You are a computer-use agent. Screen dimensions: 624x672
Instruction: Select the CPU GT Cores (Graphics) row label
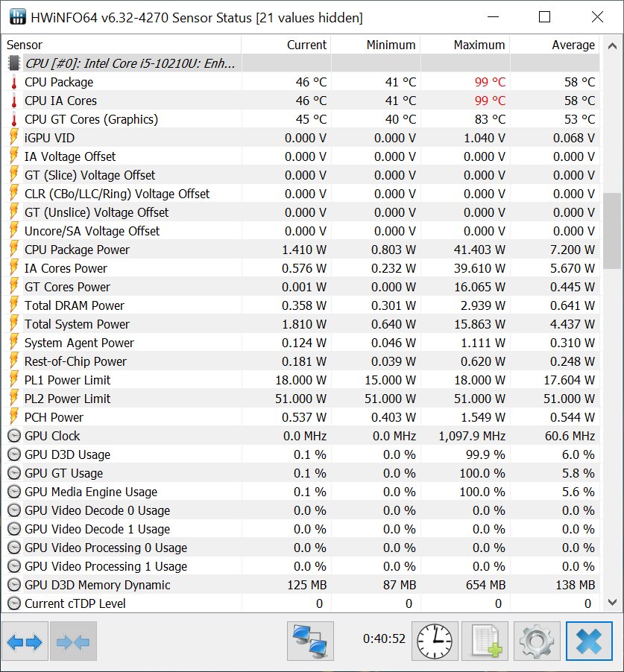click(91, 119)
